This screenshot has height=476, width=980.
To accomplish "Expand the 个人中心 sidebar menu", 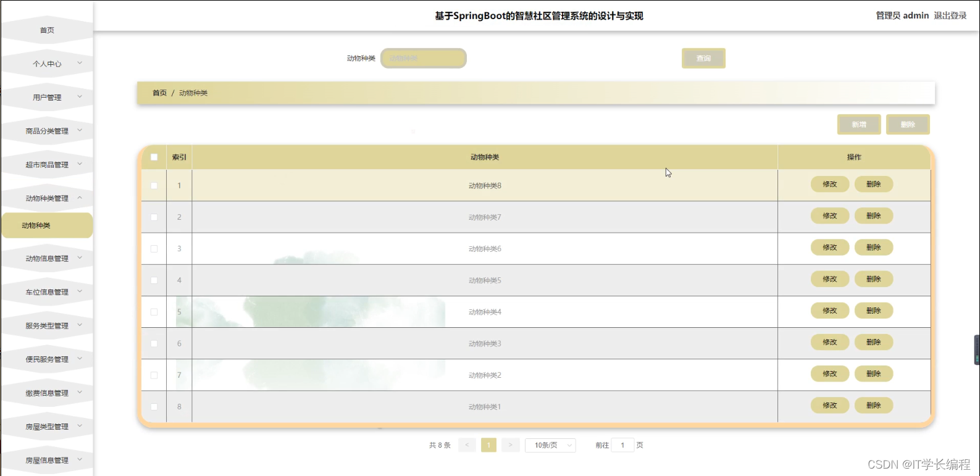I will 47,64.
